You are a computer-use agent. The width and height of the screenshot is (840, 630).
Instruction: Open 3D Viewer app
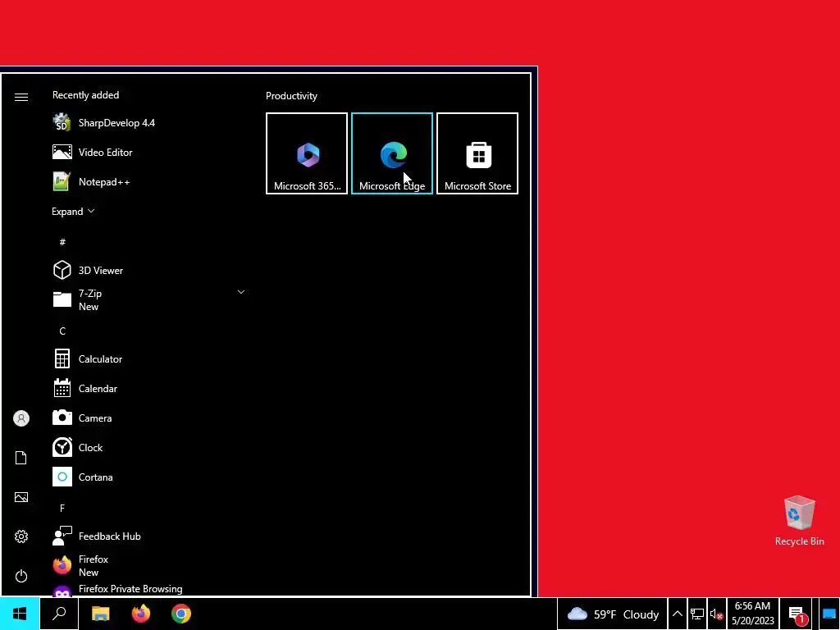click(148, 270)
